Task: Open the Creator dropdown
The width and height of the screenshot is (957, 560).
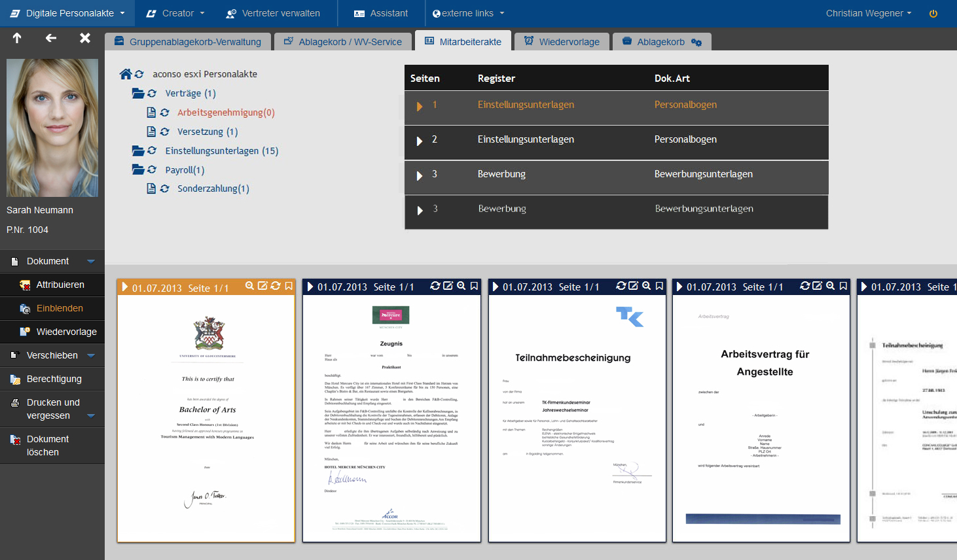Action: [173, 13]
